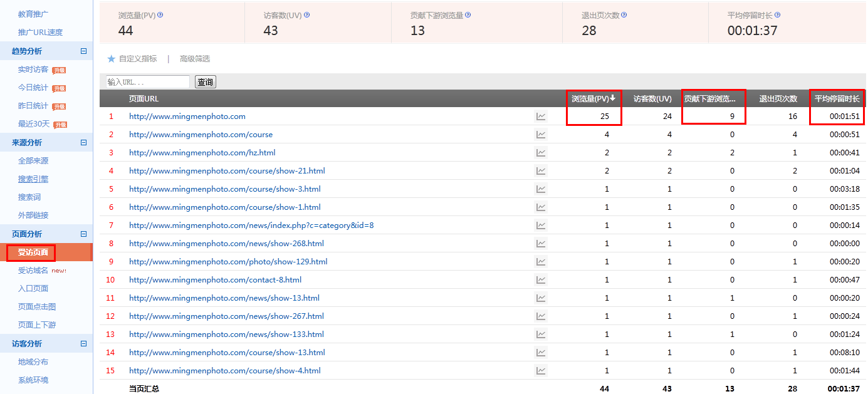The image size is (868, 394).
Task: Sort table by 浏览量(PV) column header
Action: (593, 98)
